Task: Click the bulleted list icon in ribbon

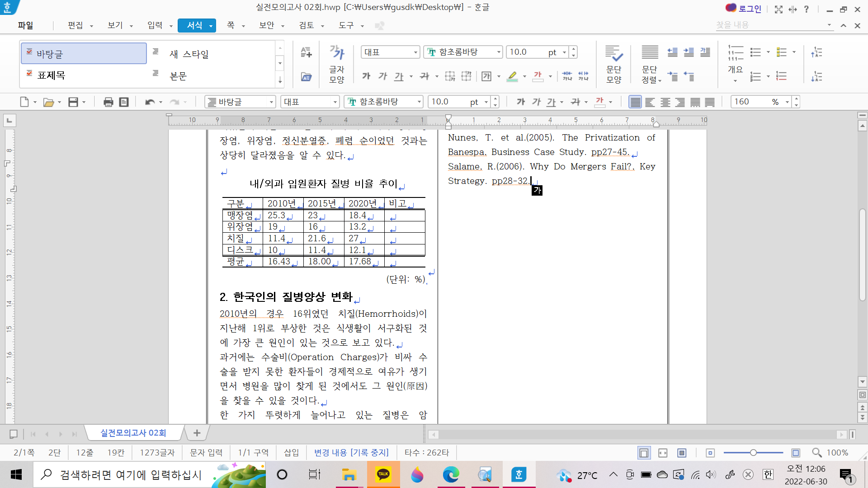Action: tap(755, 52)
